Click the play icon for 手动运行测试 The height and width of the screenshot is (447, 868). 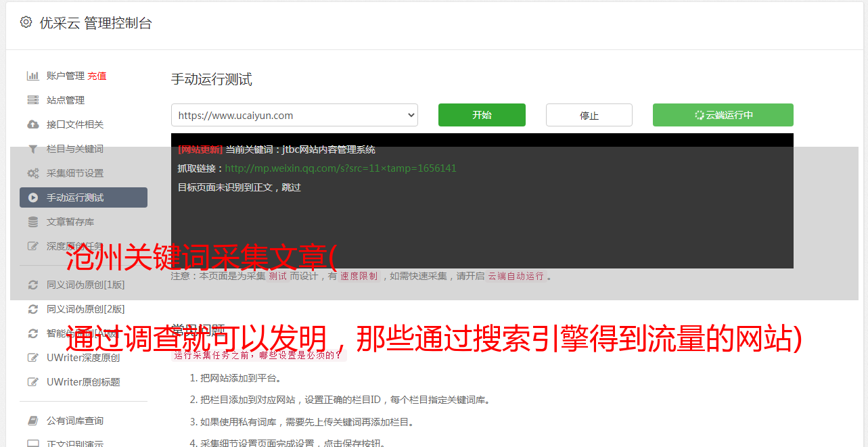32,197
